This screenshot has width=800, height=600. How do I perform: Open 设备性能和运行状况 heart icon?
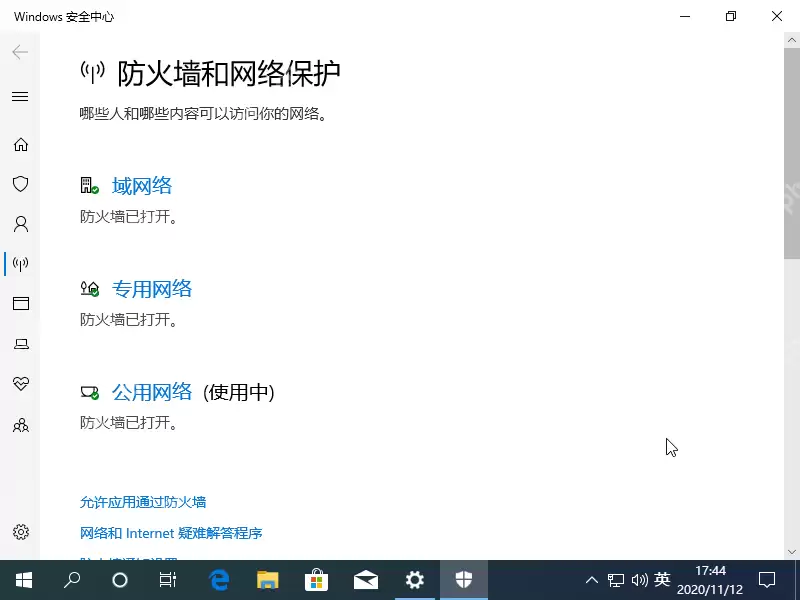pyautogui.click(x=20, y=384)
